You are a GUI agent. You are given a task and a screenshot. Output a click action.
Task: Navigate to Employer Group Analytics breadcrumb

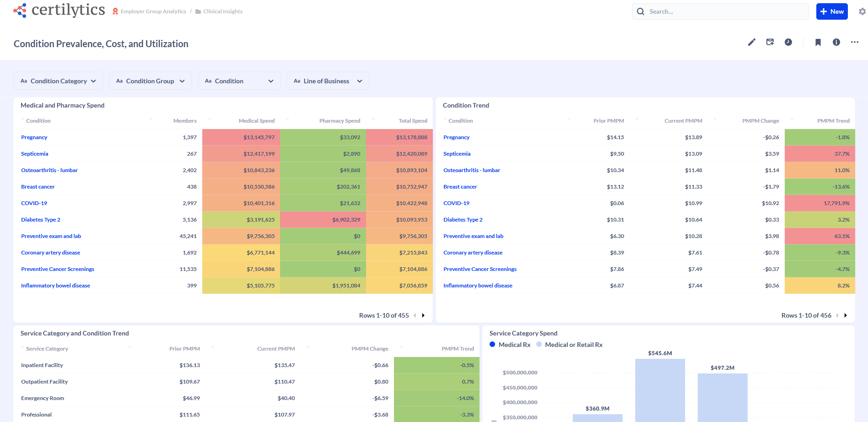click(x=152, y=11)
